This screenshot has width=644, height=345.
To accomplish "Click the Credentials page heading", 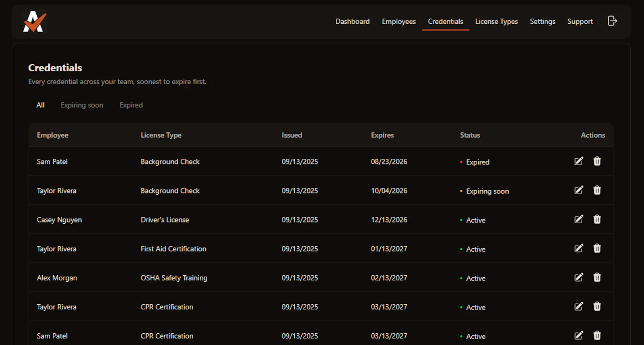I will click(55, 68).
